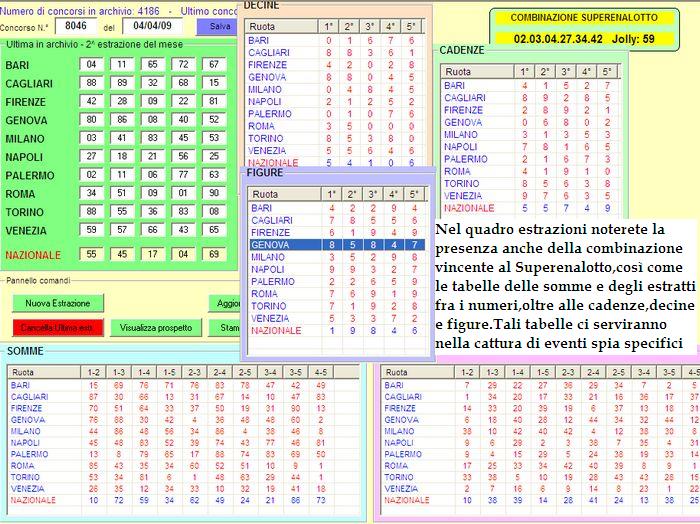Click the Ruota column header in Decine table

pyautogui.click(x=282, y=27)
